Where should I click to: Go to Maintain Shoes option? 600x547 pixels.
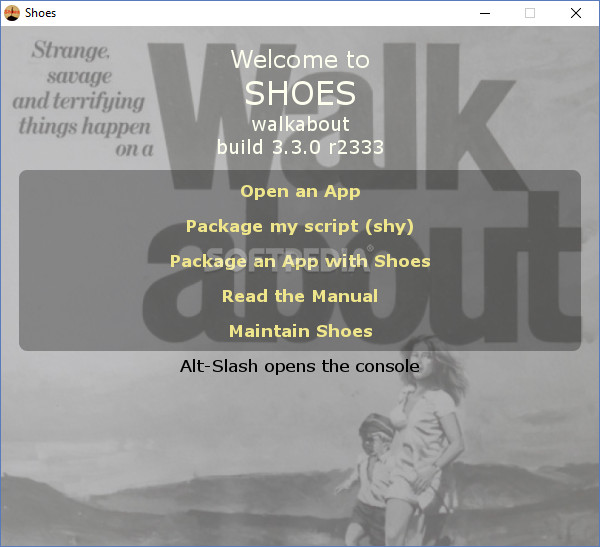click(300, 331)
